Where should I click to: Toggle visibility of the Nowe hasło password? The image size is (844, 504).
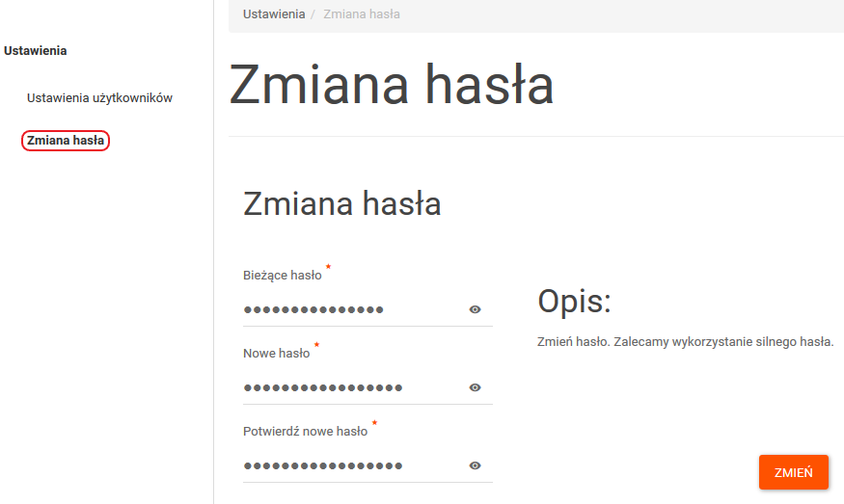point(475,387)
